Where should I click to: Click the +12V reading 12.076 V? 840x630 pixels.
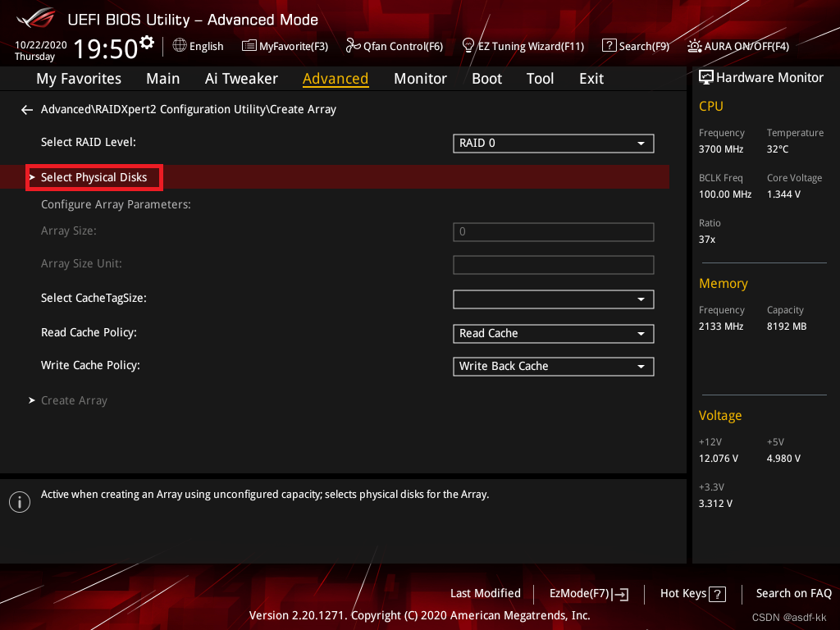pyautogui.click(x=718, y=459)
